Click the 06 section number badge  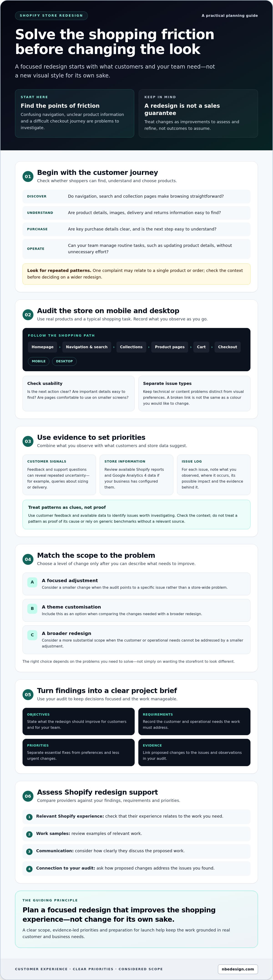[28, 796]
